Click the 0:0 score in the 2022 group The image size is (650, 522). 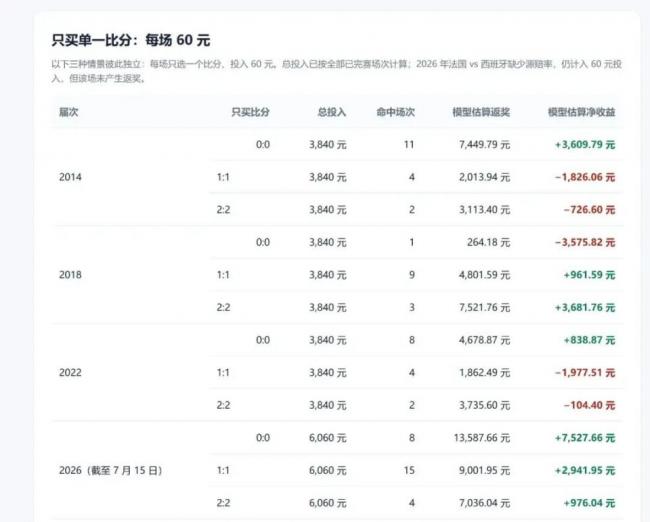pos(263,340)
